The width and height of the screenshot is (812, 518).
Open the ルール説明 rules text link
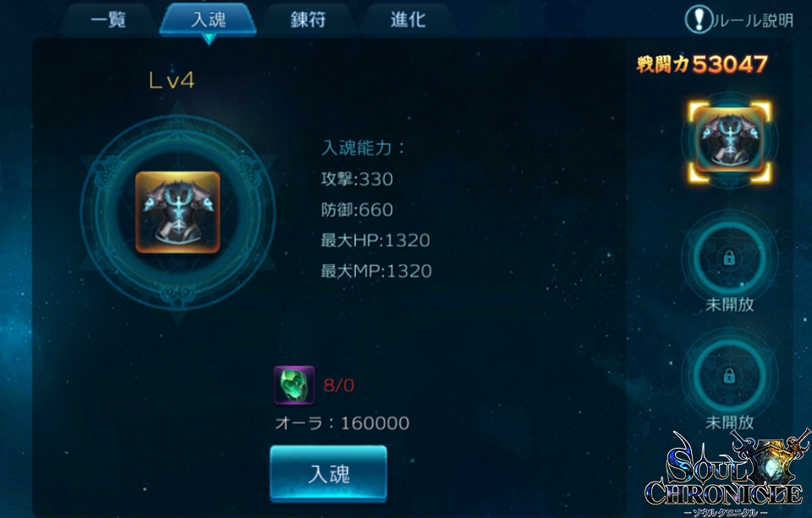point(754,20)
